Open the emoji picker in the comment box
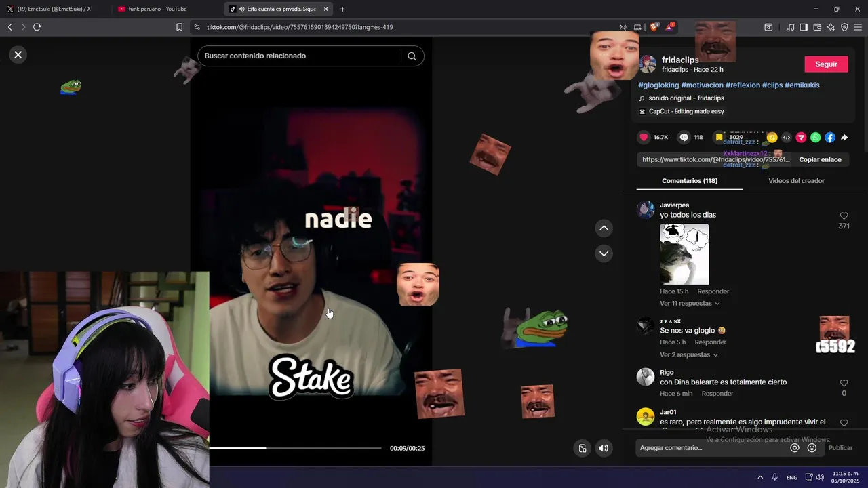This screenshot has width=868, height=488. (812, 448)
